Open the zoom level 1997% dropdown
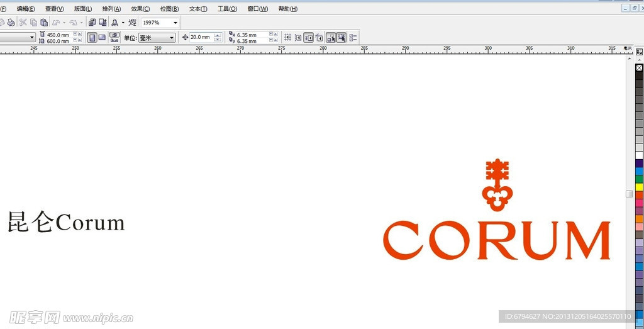This screenshot has width=644, height=329. coord(175,23)
